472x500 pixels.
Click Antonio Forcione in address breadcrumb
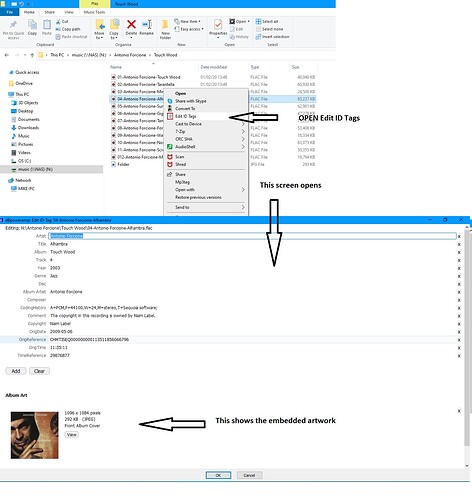(x=130, y=55)
